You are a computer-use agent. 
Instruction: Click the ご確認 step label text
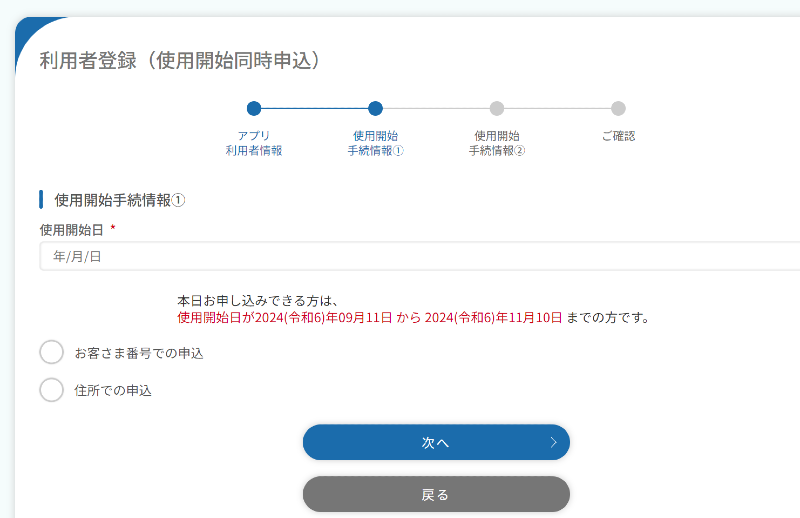coord(618,136)
